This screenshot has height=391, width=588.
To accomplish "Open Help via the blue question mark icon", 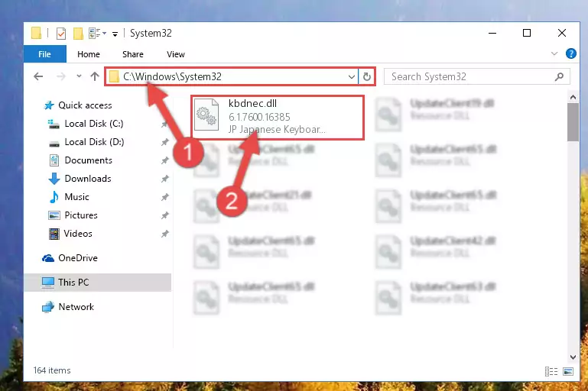I will click(x=570, y=53).
